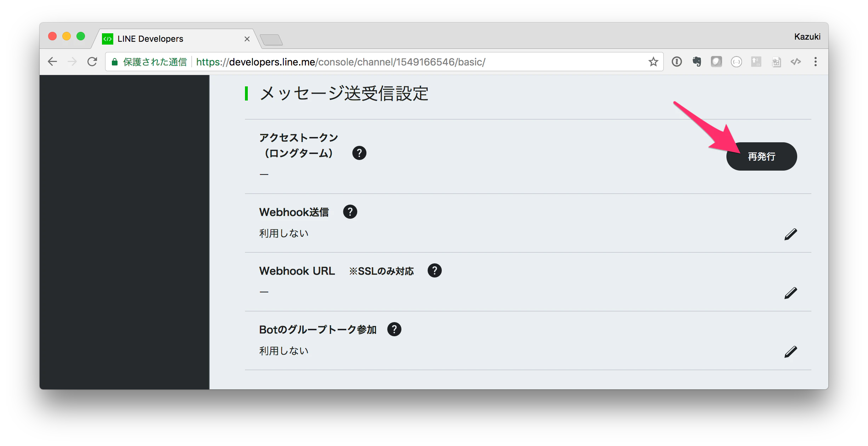868x446 pixels.
Task: Go back with browser back arrow
Action: [x=52, y=62]
